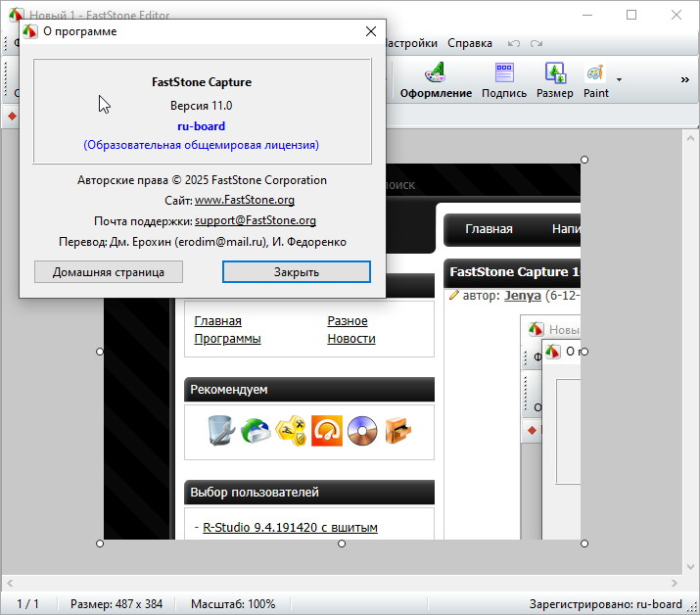Image resolution: width=700 pixels, height=615 pixels.
Task: Click the bottom-right selection handle on canvas
Action: [584, 544]
